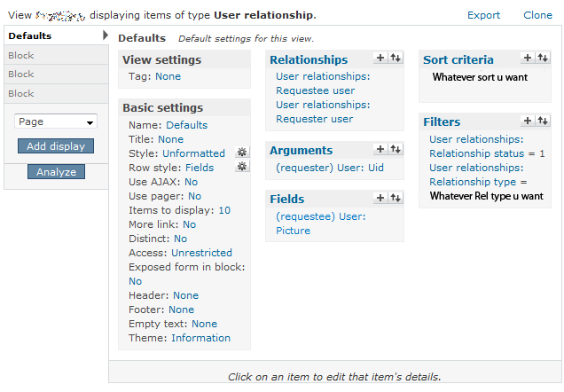Change Items to display value 10
The height and width of the screenshot is (392, 564).
point(224,210)
